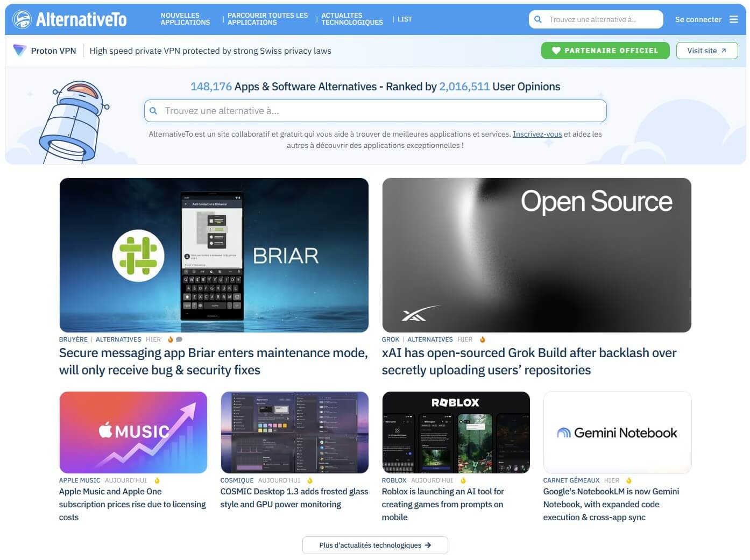This screenshot has width=750, height=560.
Task: Click the magnifier icon in main search field
Action: (x=153, y=111)
